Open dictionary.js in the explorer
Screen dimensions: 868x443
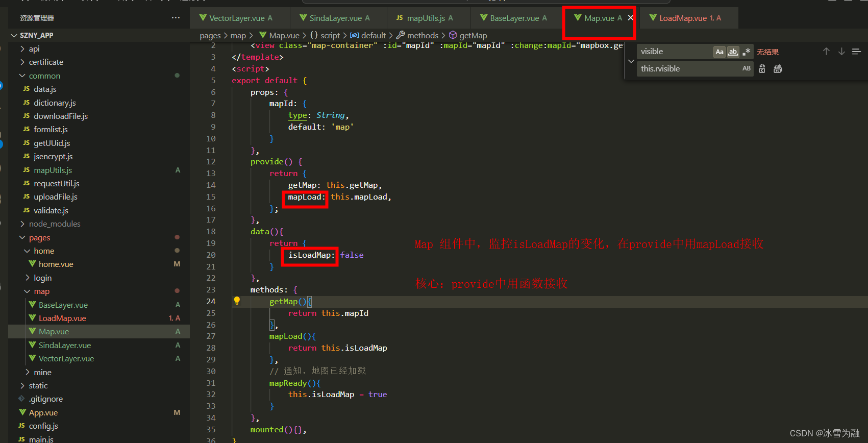pyautogui.click(x=55, y=103)
